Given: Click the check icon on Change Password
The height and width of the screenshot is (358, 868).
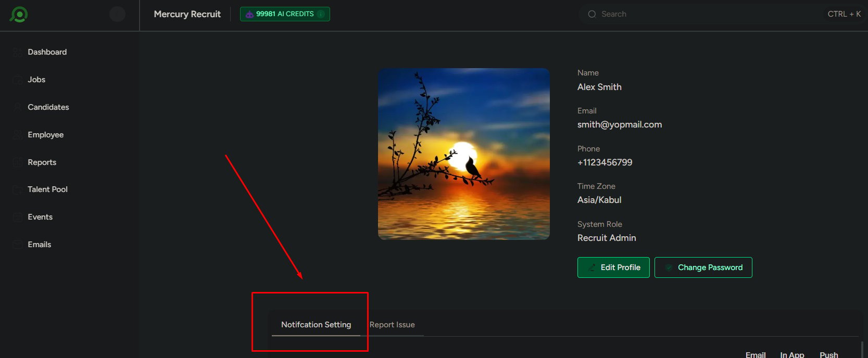Looking at the screenshot, I should [x=669, y=267].
